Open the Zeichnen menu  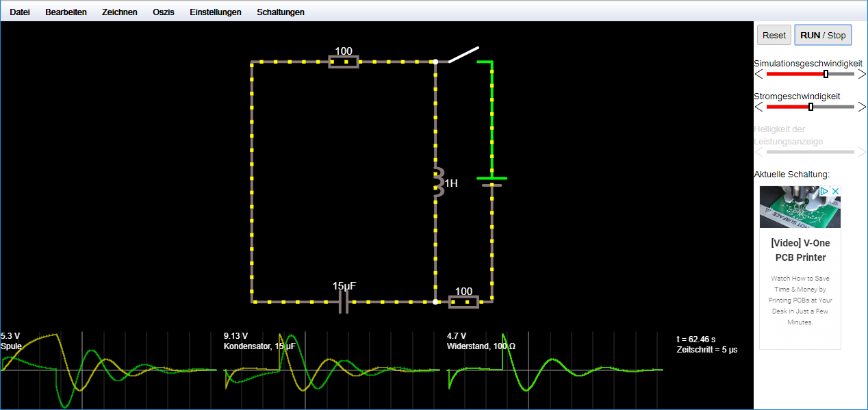point(119,12)
